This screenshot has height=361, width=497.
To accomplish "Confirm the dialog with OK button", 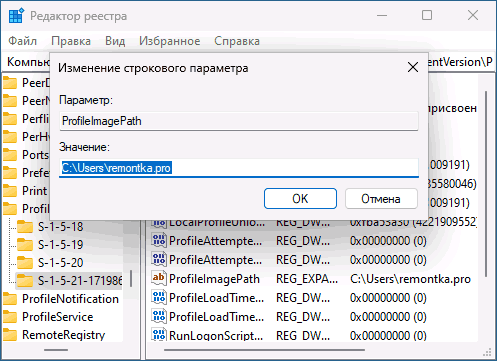I will point(300,199).
